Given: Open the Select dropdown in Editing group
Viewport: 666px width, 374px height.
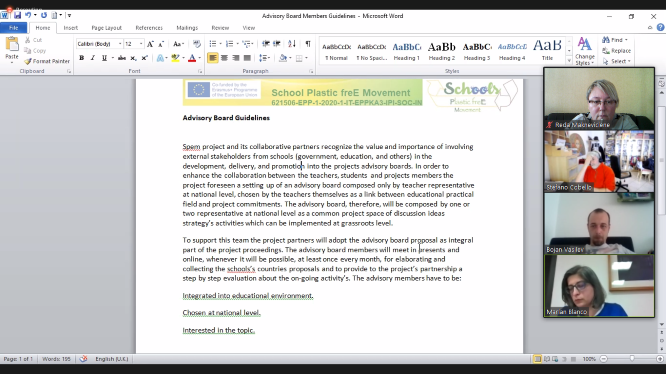Looking at the screenshot, I should (x=617, y=61).
